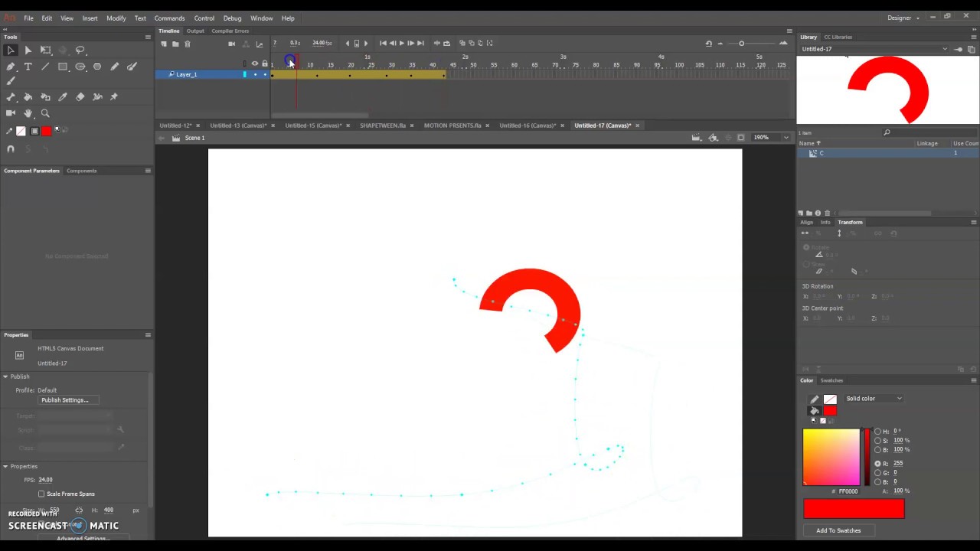Select the Text tool
The width and height of the screenshot is (980, 551).
(x=28, y=67)
